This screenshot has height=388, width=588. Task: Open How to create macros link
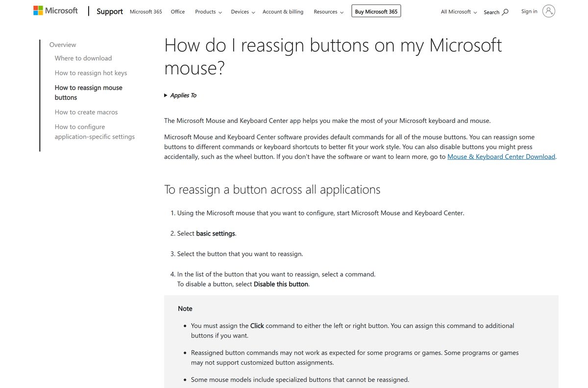86,112
